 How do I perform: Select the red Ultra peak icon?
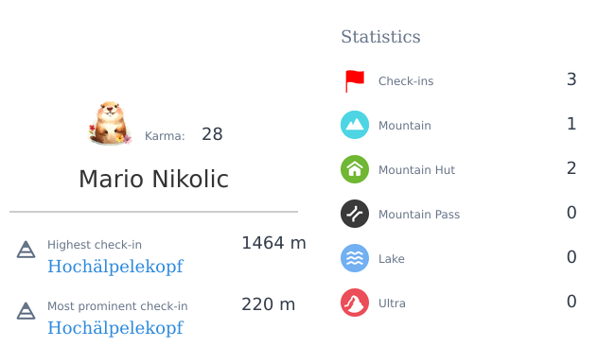355,303
